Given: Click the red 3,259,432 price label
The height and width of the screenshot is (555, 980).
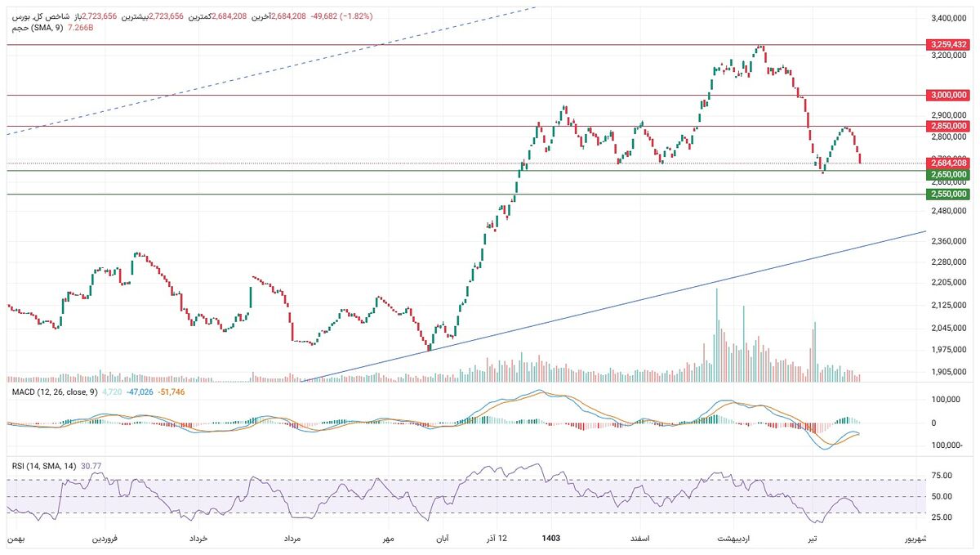Looking at the screenshot, I should [948, 44].
